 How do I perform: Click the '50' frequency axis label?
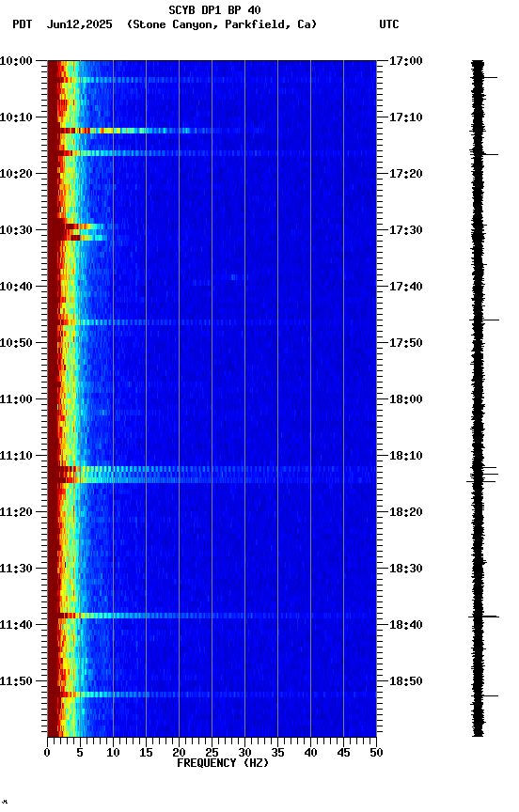click(x=376, y=753)
